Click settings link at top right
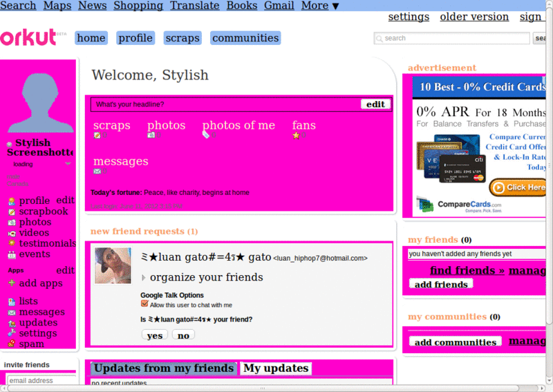This screenshot has height=392, width=553. [409, 17]
